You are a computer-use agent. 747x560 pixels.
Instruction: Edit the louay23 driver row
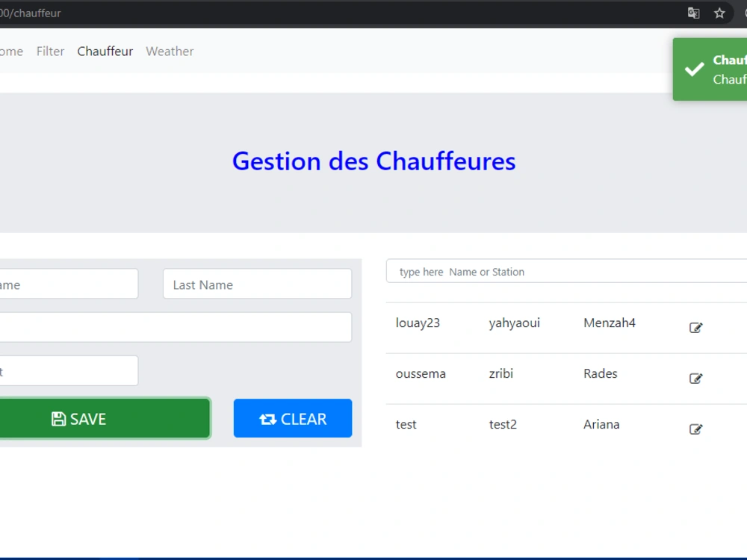pos(695,328)
